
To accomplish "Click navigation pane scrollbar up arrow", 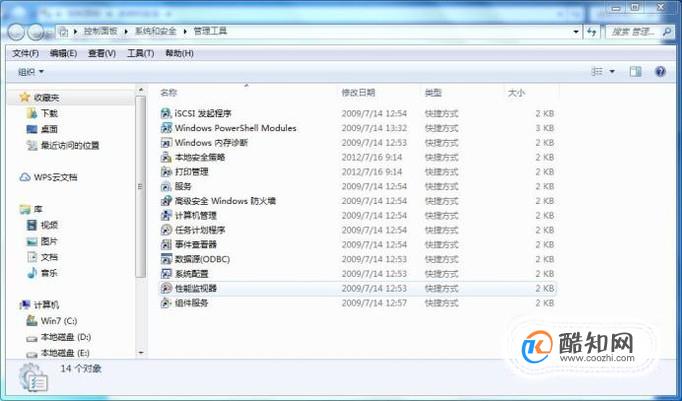I will 140,90.
